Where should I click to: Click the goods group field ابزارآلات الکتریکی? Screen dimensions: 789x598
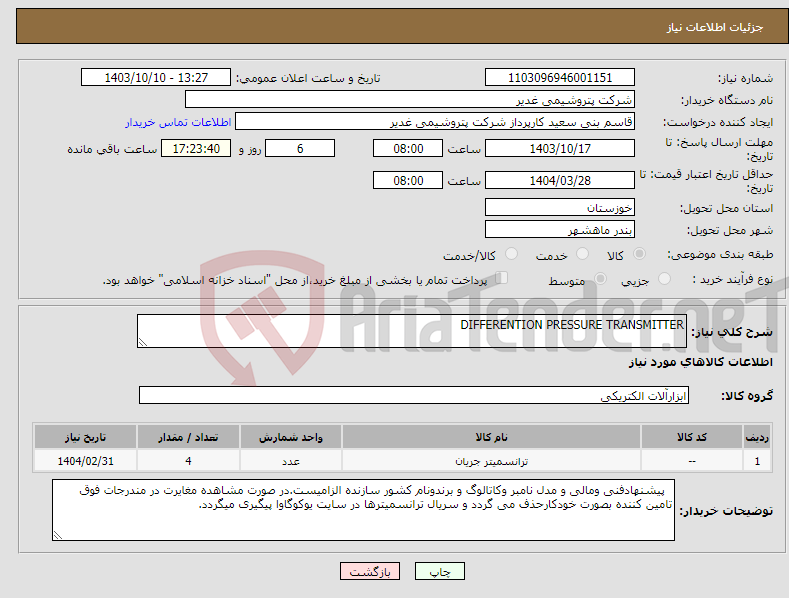[x=414, y=395]
